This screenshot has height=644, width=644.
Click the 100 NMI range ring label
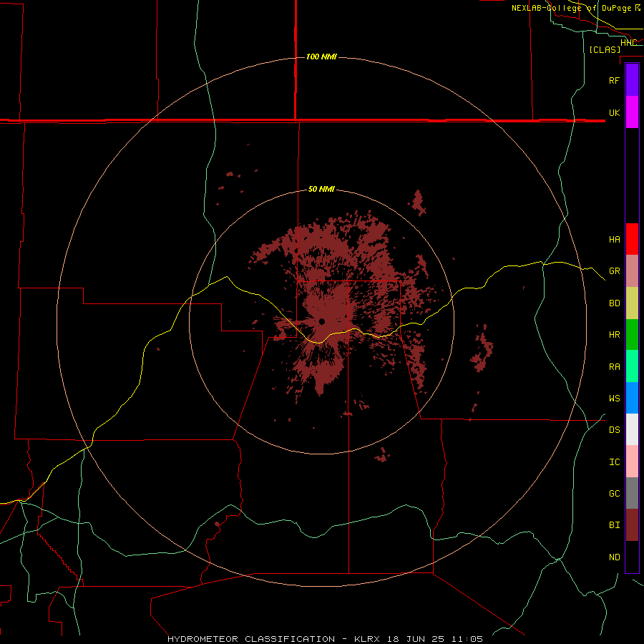321,57
